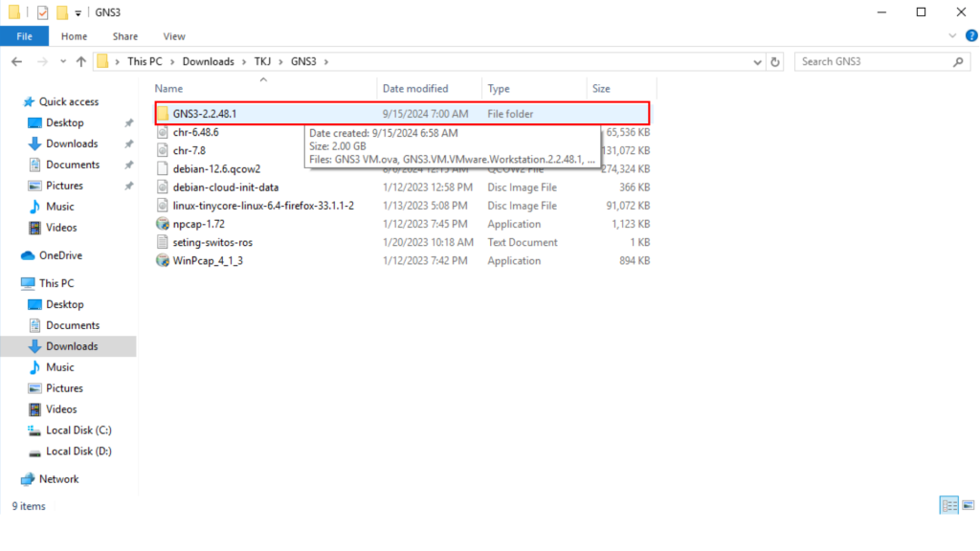Open the File menu
Image resolution: width=980 pixels, height=551 pixels.
coord(24,36)
